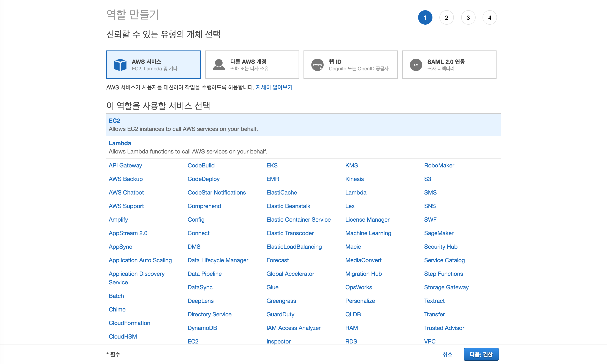Select the Machine Learning service
Viewport: 607px width, 364px height.
pos(368,233)
